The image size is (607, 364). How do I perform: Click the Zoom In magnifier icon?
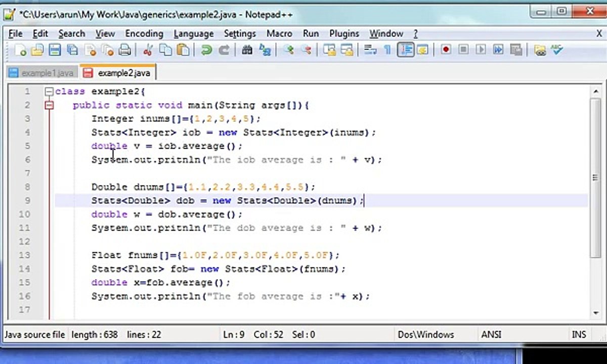(x=288, y=50)
